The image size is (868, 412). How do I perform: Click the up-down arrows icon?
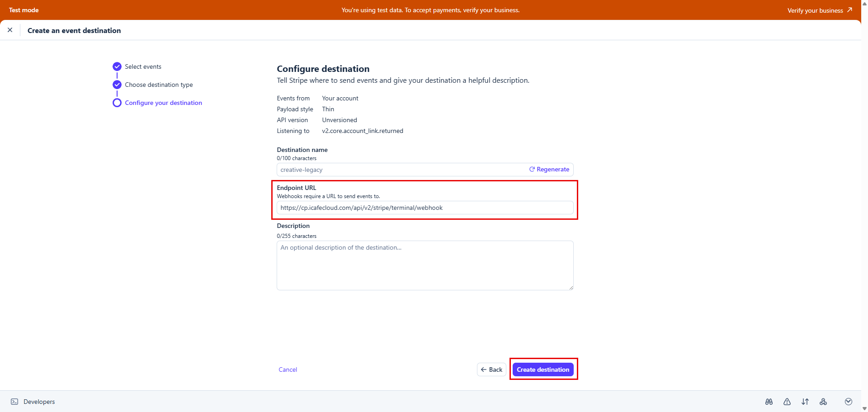[805, 402]
